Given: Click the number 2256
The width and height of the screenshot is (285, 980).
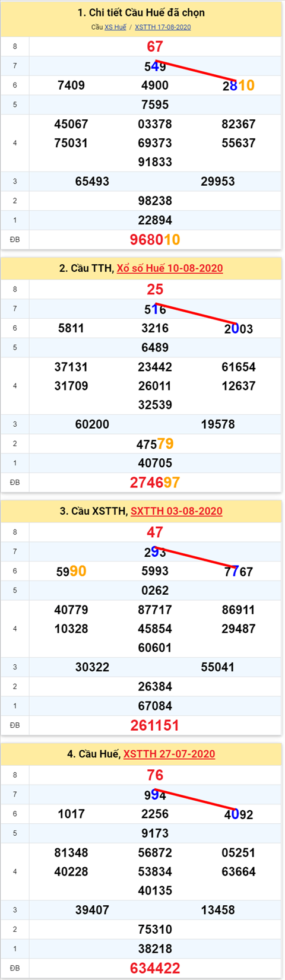Looking at the screenshot, I should click(155, 814).
